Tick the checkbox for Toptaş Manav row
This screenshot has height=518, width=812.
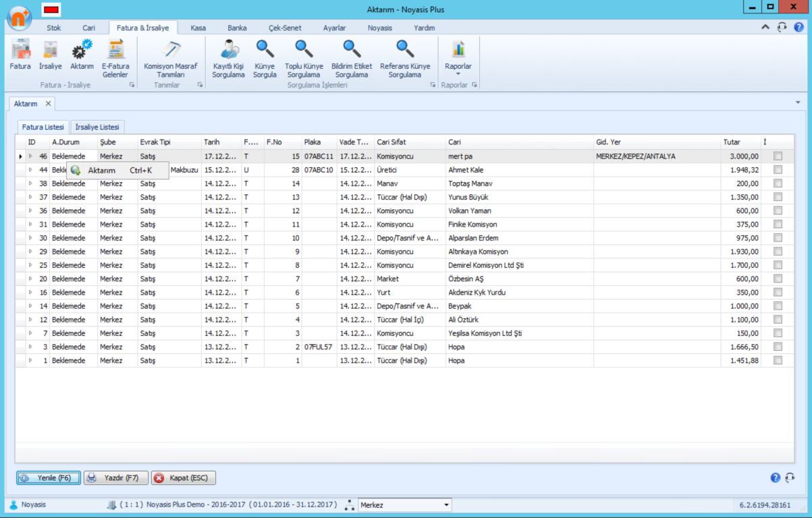click(778, 183)
